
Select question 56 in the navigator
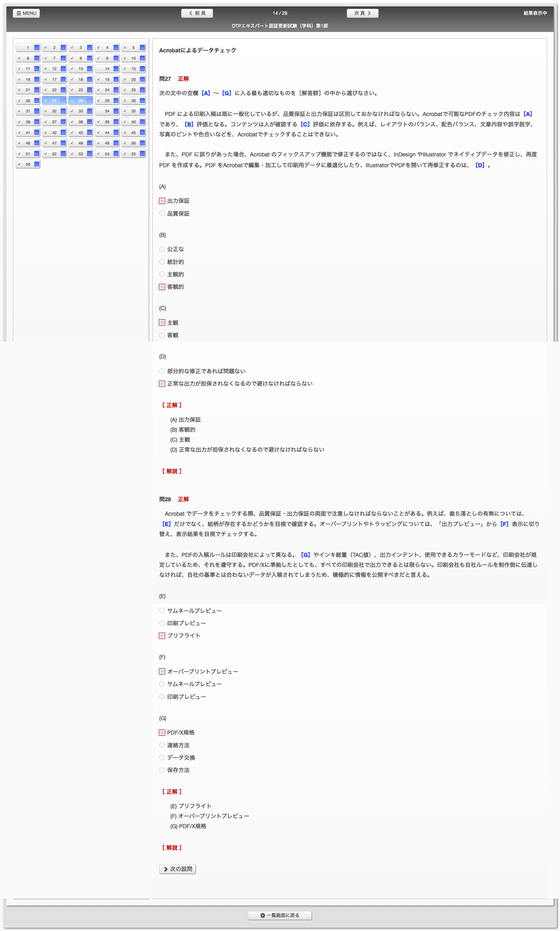[28, 164]
